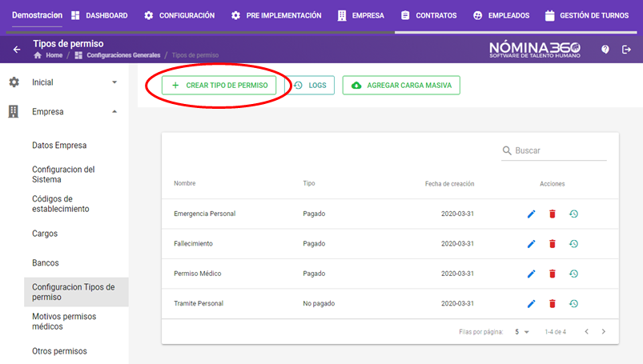The image size is (643, 364).
Task: Edit the Emergencia Personal row with pencil
Action: tap(531, 214)
